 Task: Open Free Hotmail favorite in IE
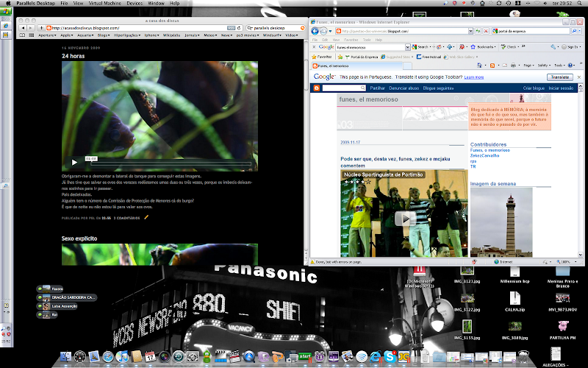pos(429,57)
